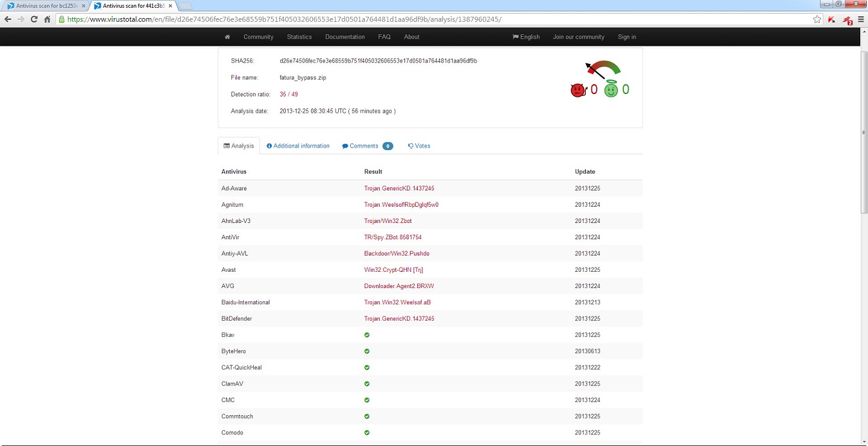Click result Downloader.Agent2.BRXW
This screenshot has width=868, height=446.
click(x=399, y=286)
